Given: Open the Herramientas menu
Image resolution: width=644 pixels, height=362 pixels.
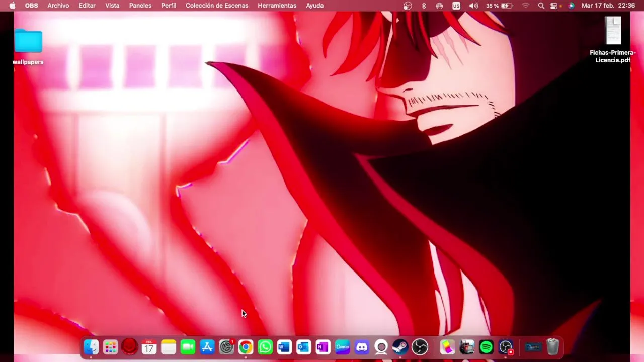Looking at the screenshot, I should [277, 6].
